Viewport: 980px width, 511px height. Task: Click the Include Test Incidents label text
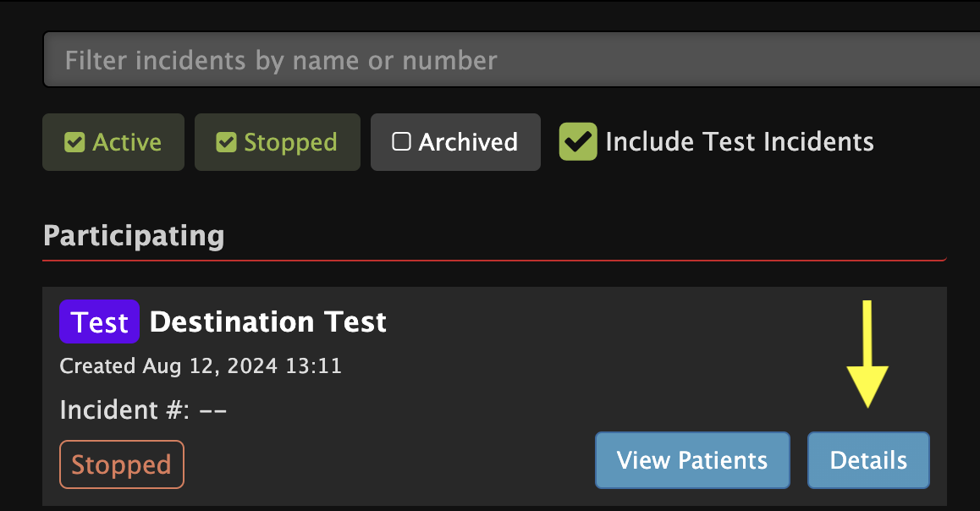click(740, 142)
